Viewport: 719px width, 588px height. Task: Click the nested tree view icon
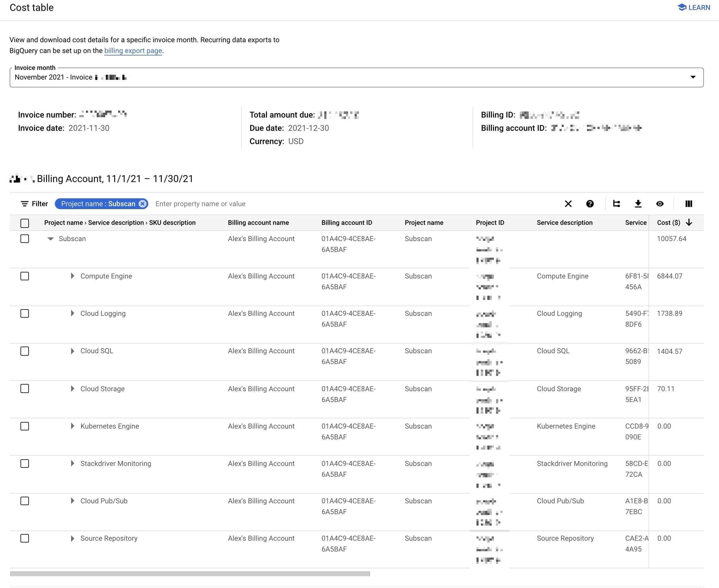tap(616, 203)
